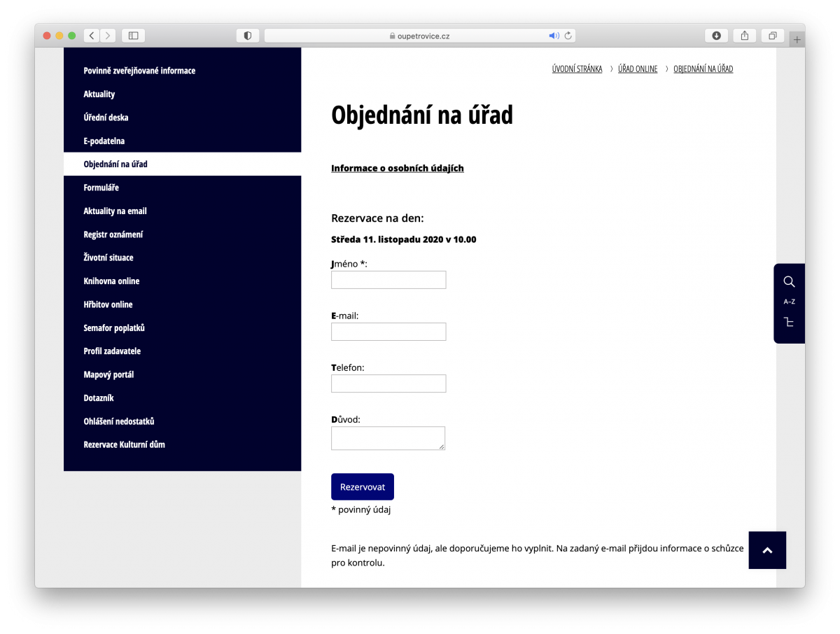
Task: Open the Privacy Report shield icon
Action: coord(247,35)
